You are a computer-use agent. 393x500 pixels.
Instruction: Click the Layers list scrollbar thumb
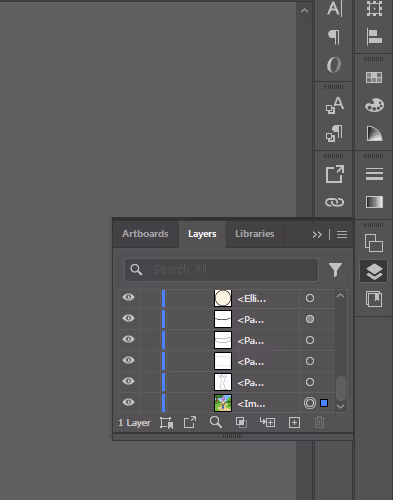pyautogui.click(x=341, y=388)
